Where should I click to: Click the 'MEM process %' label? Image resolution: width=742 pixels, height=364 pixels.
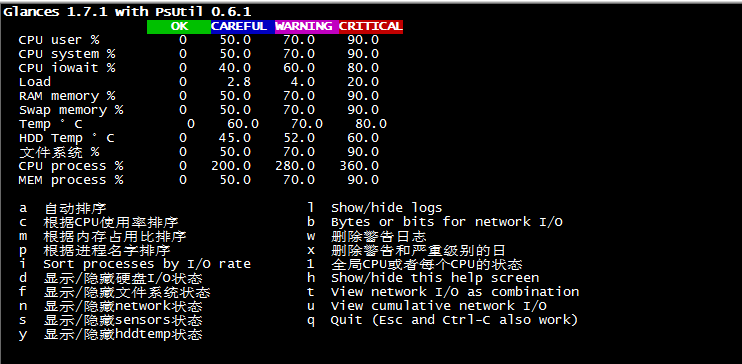coord(71,180)
